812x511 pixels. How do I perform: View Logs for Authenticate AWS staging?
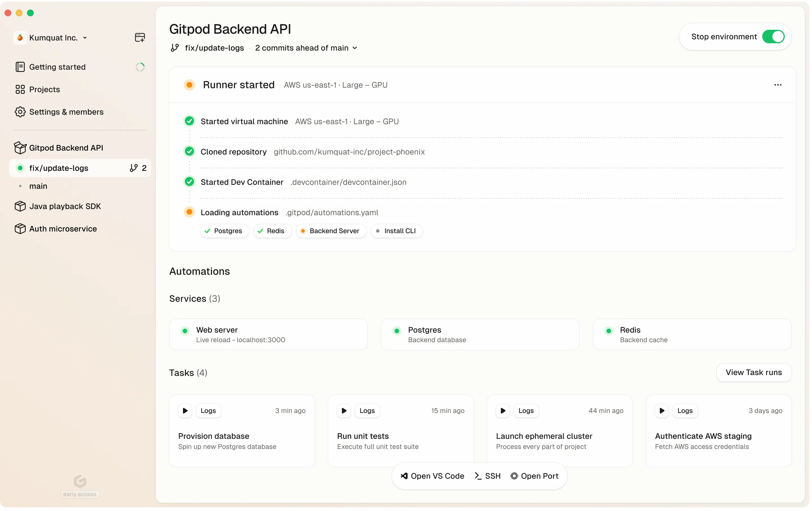pyautogui.click(x=685, y=411)
